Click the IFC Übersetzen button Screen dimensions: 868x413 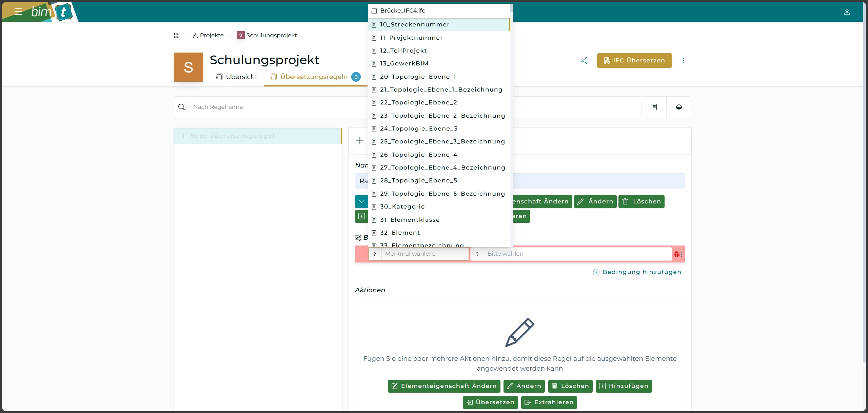(x=634, y=60)
